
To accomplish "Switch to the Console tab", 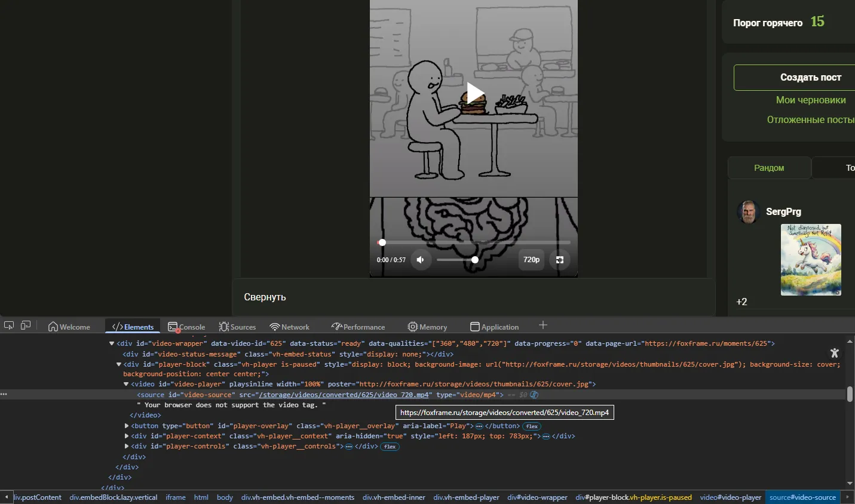I will pos(187,327).
